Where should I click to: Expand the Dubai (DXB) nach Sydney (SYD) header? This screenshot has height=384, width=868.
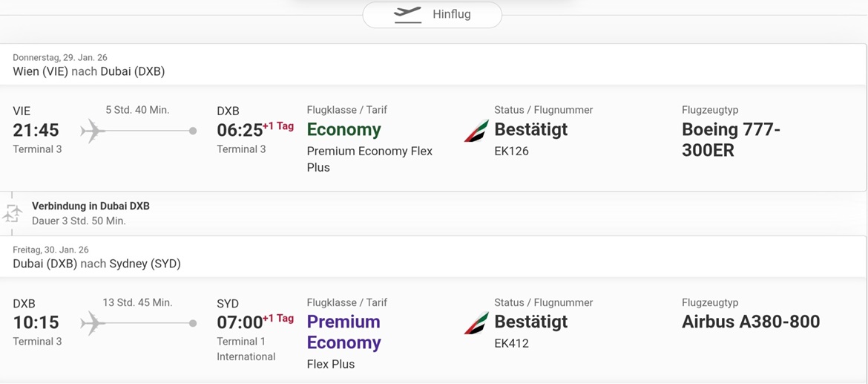[x=96, y=264]
